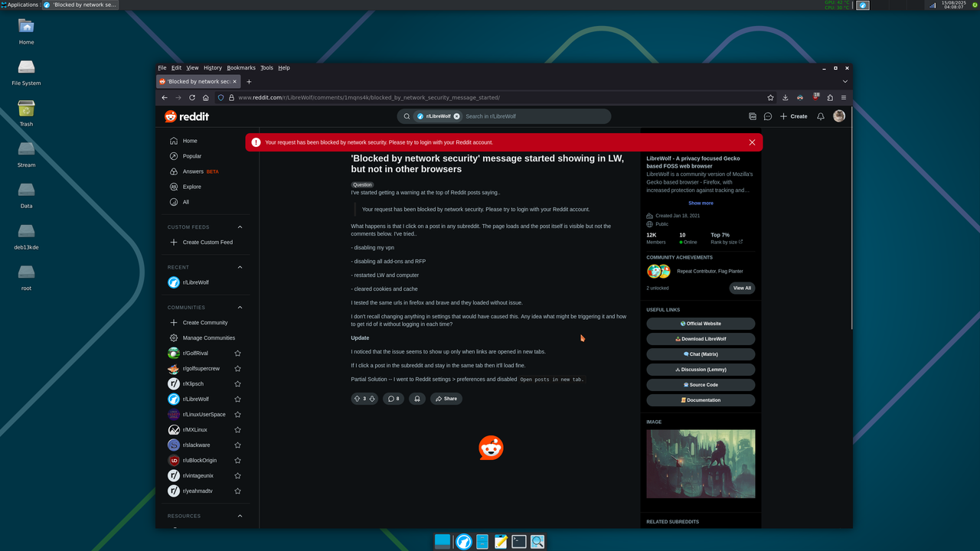Create a new Reddit post

coord(793,116)
